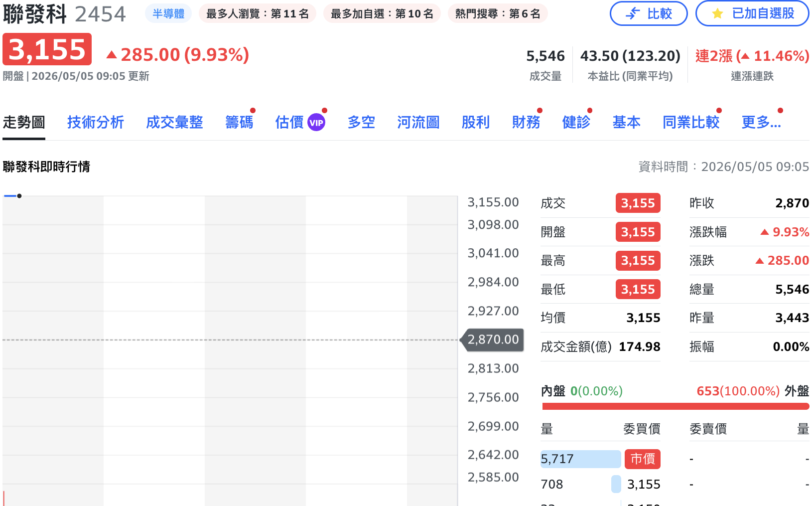812x506 pixels.
Task: Click the 5,717 bid volume bar
Action: [581, 459]
